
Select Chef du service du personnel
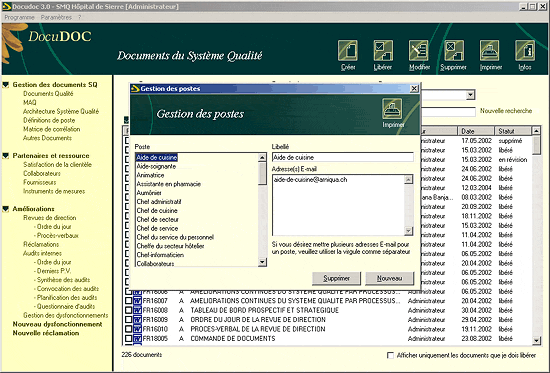tap(175, 237)
